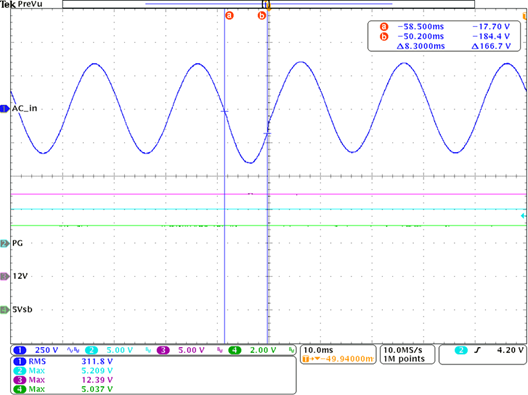The height and width of the screenshot is (395, 528).
Task: Click channel 3 12V ground marker
Action: pos(4,276)
